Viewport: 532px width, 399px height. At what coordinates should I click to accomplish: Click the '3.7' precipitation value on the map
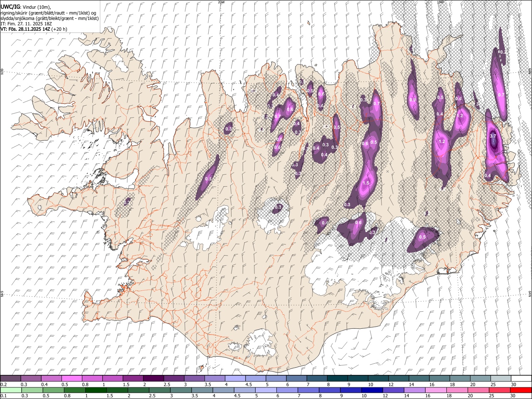[x=493, y=136]
